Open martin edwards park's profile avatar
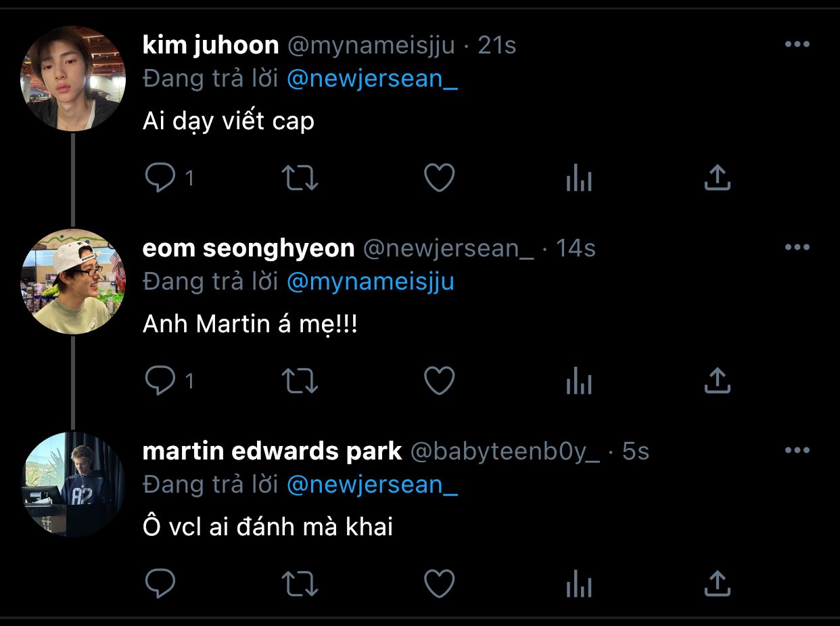The image size is (840, 626). coord(74,485)
